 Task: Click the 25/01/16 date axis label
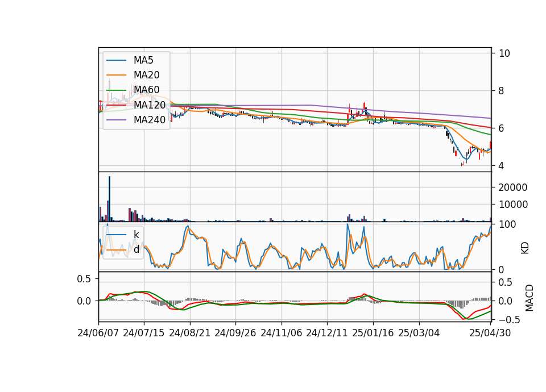[x=373, y=333]
